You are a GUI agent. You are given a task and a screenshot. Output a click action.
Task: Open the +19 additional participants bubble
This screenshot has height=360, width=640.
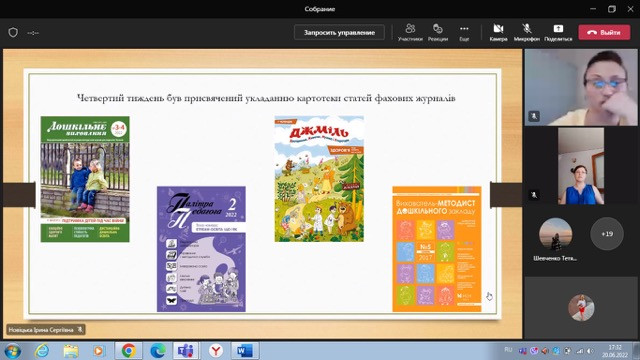point(607,234)
